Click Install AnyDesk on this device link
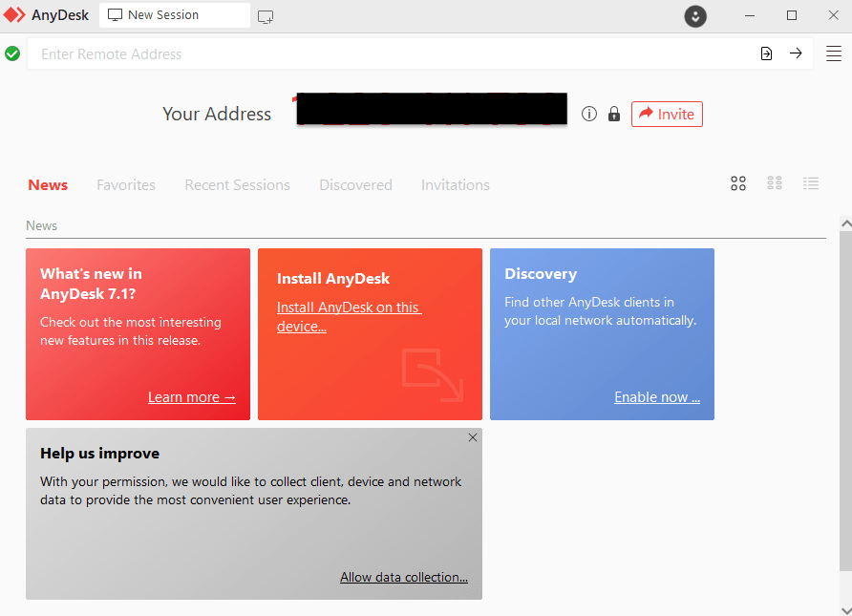852x616 pixels. pos(349,317)
